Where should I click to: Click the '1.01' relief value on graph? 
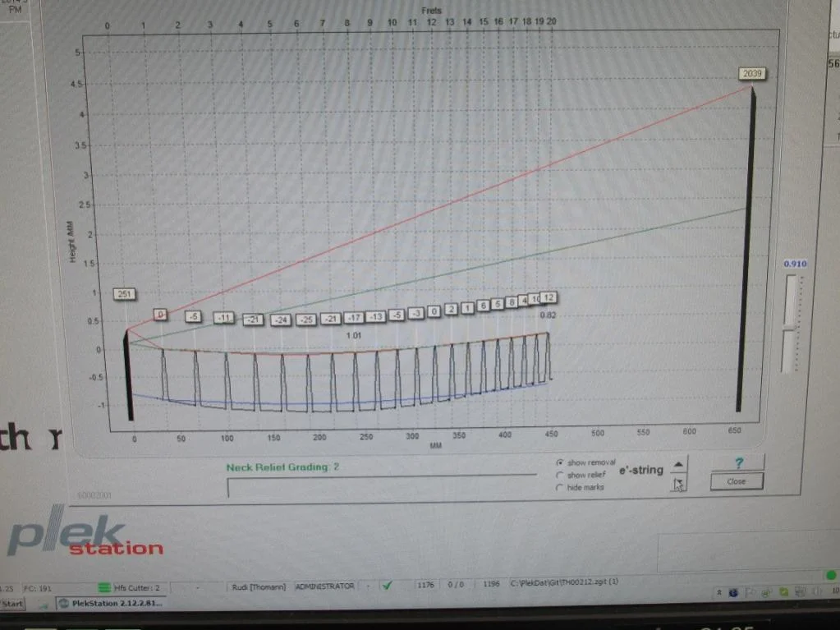click(x=354, y=335)
